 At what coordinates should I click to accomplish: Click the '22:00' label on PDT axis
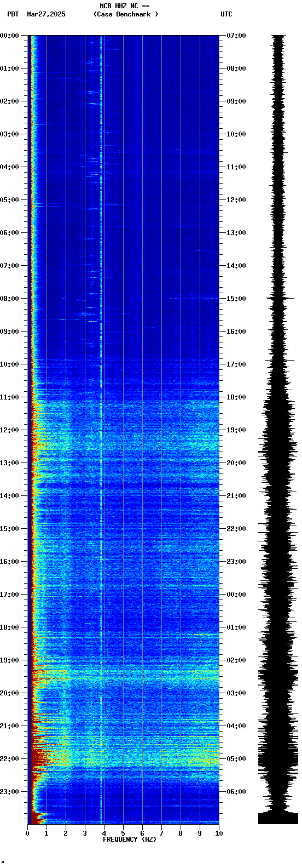[x=9, y=759]
